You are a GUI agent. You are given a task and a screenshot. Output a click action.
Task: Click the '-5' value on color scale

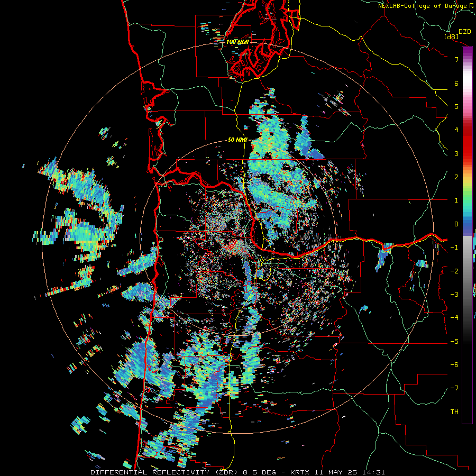pyautogui.click(x=454, y=341)
